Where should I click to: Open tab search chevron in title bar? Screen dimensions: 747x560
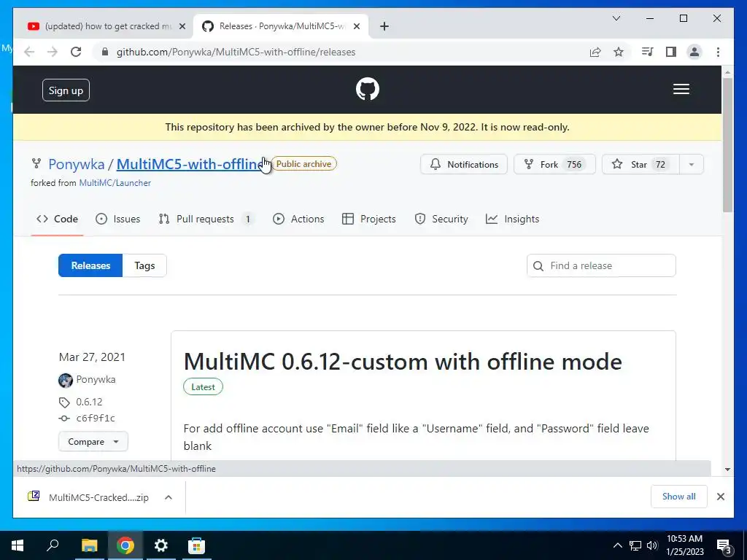(x=616, y=18)
